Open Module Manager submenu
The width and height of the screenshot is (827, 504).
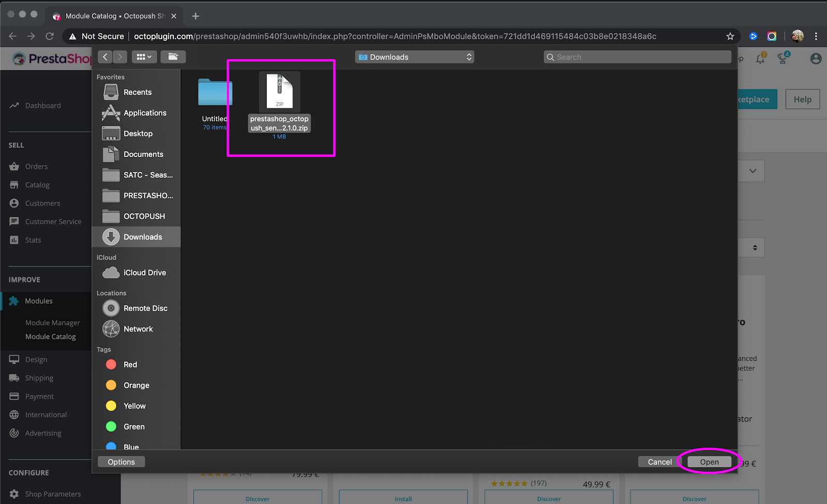[53, 323]
